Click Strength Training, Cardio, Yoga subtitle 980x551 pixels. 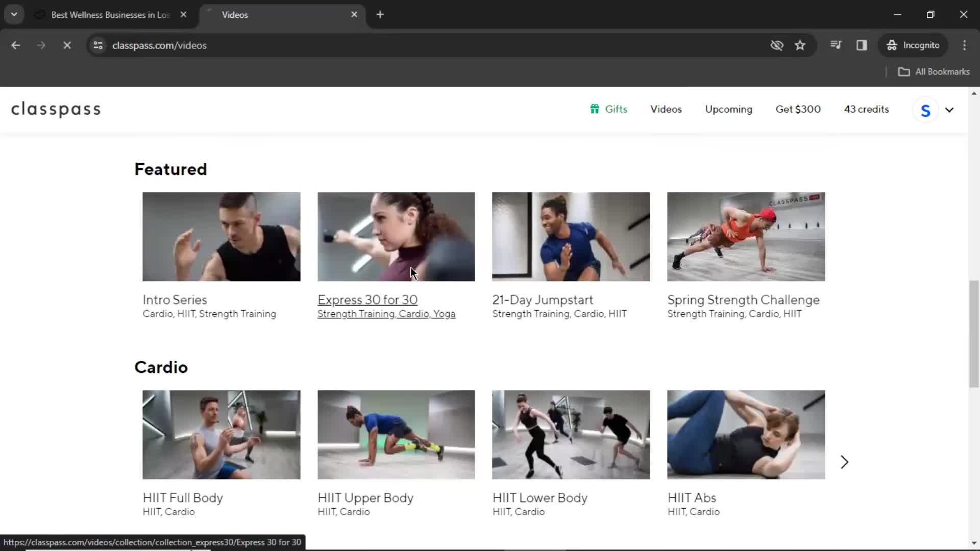pos(386,314)
